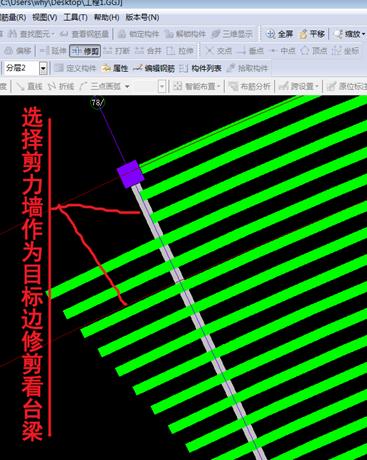Select the 拉伸 stretch tool
367x460 pixels.
click(x=180, y=51)
